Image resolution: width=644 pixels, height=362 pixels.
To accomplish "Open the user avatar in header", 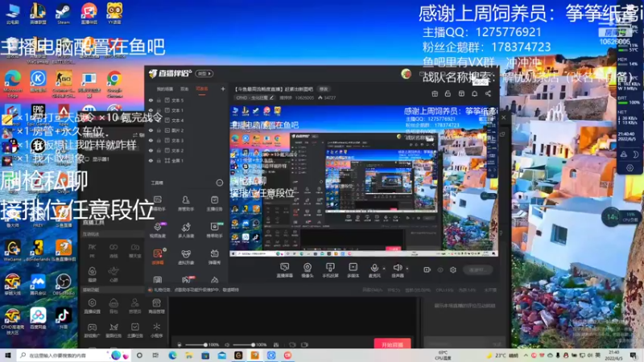I will tap(406, 74).
